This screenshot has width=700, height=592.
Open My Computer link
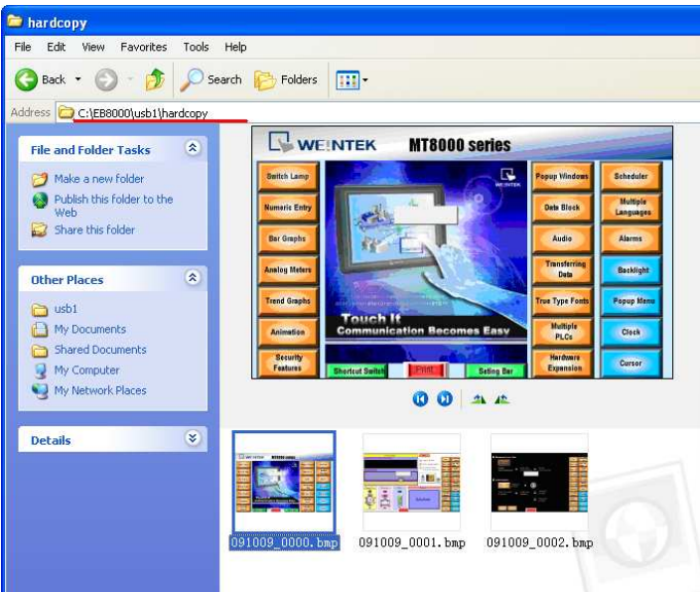86,370
